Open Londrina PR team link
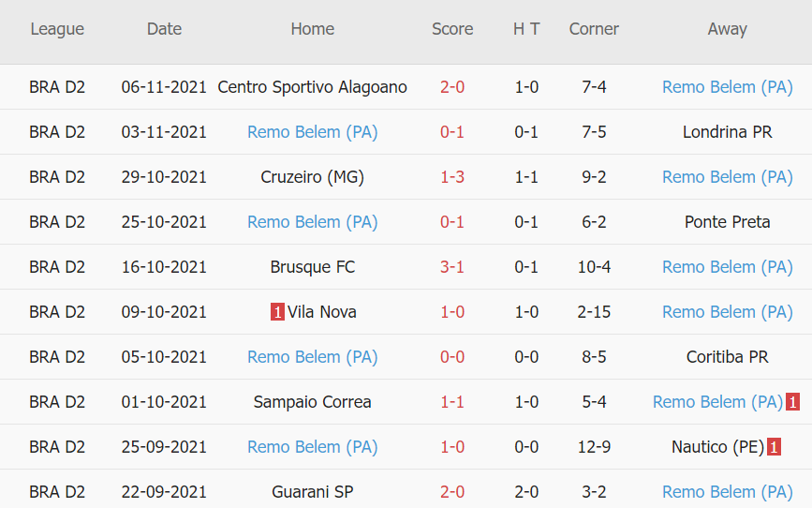The image size is (812, 508). (727, 132)
